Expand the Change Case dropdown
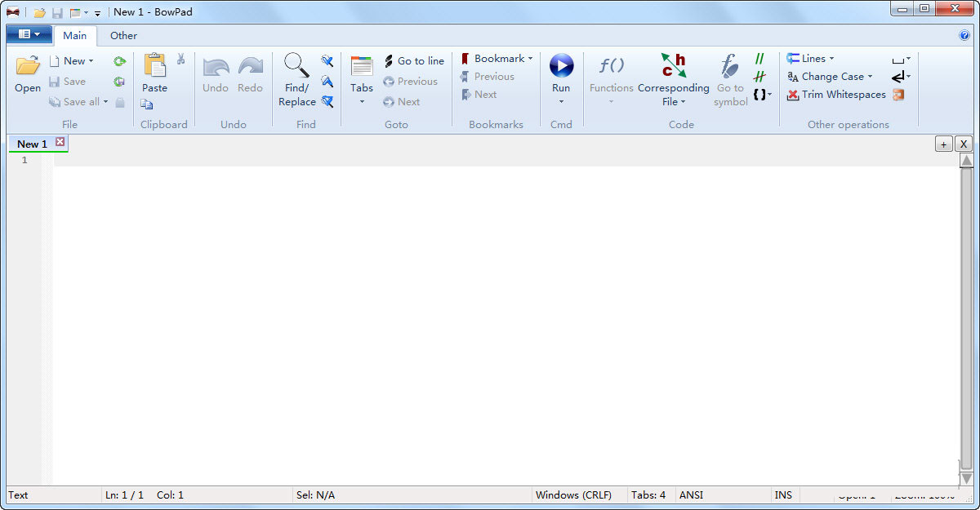Viewport: 980px width, 510px height. tap(870, 77)
